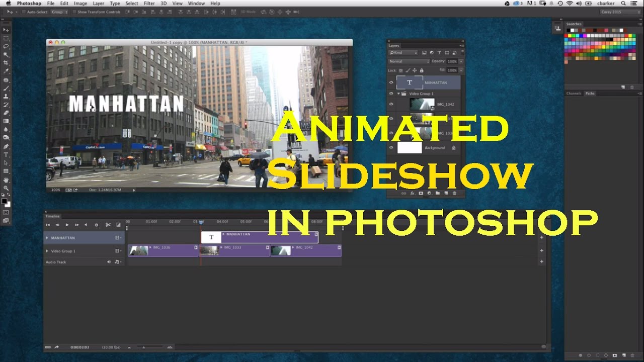
Task: Filter layers by pixel layers icon
Action: (424, 53)
